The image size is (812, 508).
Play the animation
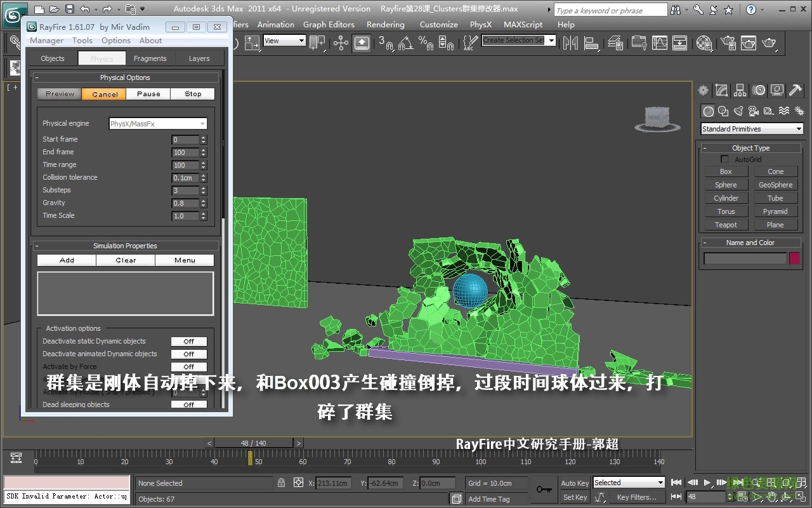click(707, 483)
